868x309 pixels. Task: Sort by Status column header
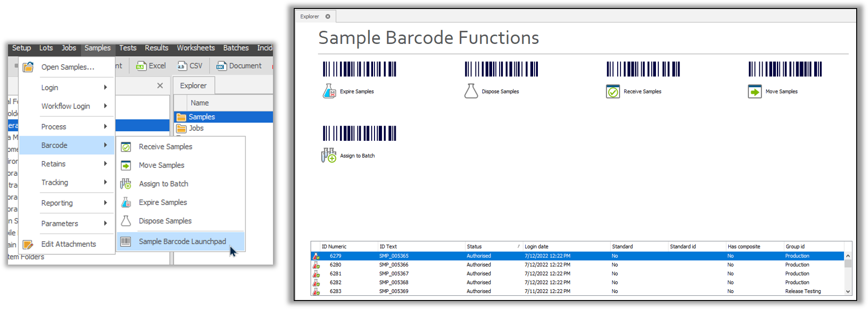point(474,247)
